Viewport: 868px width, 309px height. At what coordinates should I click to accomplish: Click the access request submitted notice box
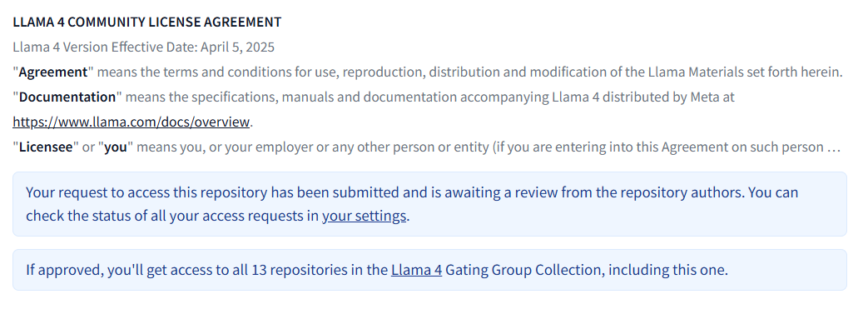click(x=429, y=204)
